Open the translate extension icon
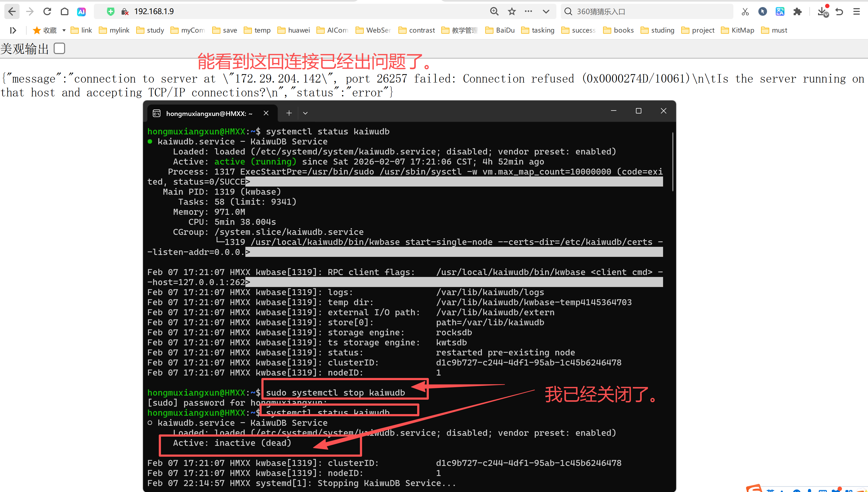Image resolution: width=868 pixels, height=492 pixels. 780,11
